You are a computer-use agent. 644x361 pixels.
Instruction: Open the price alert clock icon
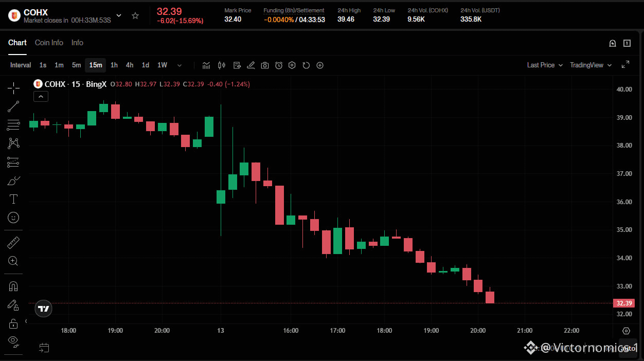pyautogui.click(x=279, y=65)
